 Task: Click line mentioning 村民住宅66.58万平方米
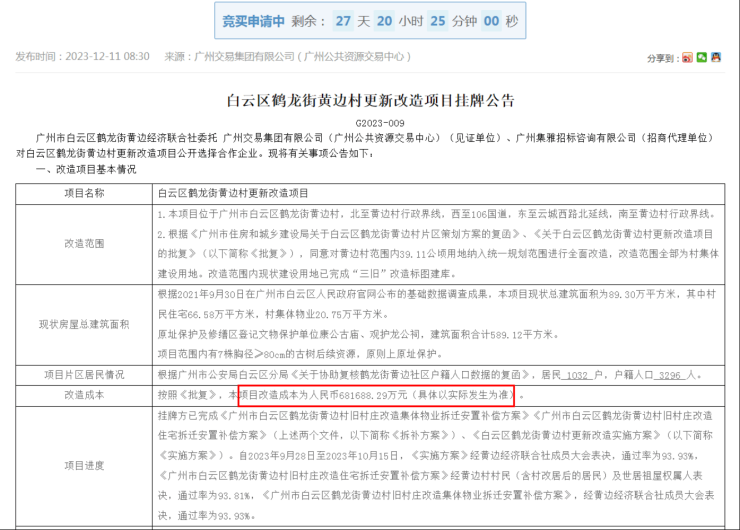pos(273,314)
